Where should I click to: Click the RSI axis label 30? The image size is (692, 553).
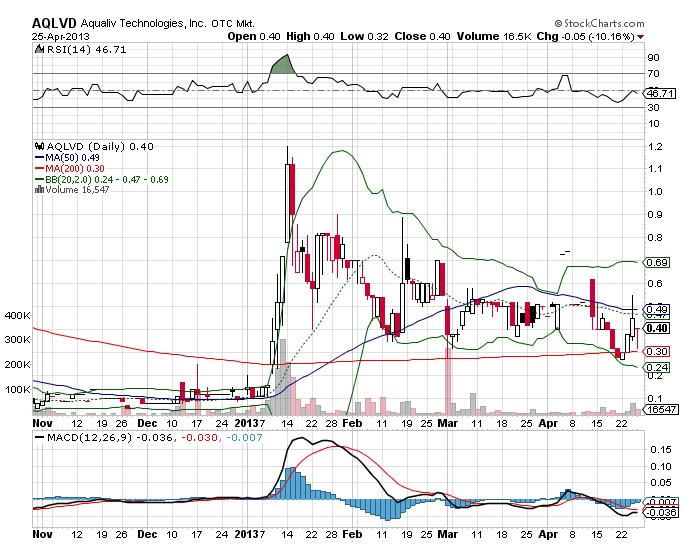(x=654, y=107)
